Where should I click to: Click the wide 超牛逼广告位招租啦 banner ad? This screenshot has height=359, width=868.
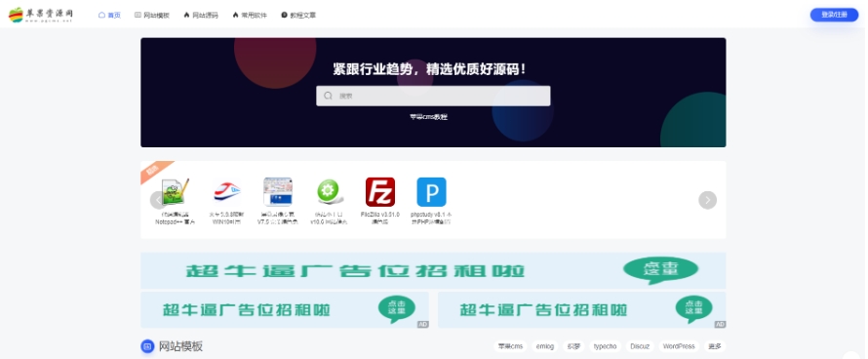click(433, 270)
